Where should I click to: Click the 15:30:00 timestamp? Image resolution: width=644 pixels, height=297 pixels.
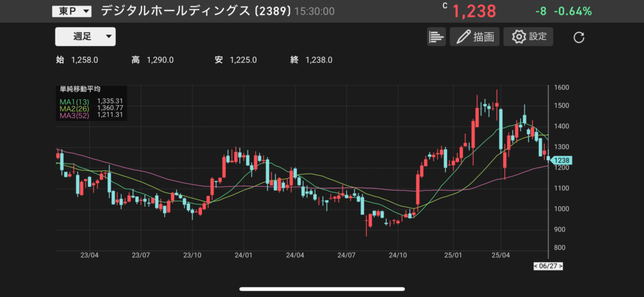(x=314, y=12)
